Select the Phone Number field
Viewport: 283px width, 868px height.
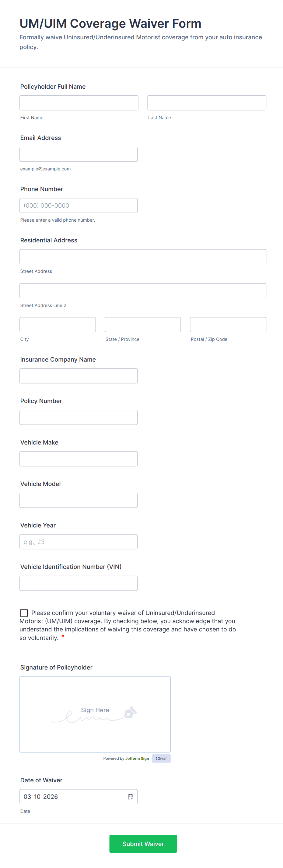tap(79, 205)
